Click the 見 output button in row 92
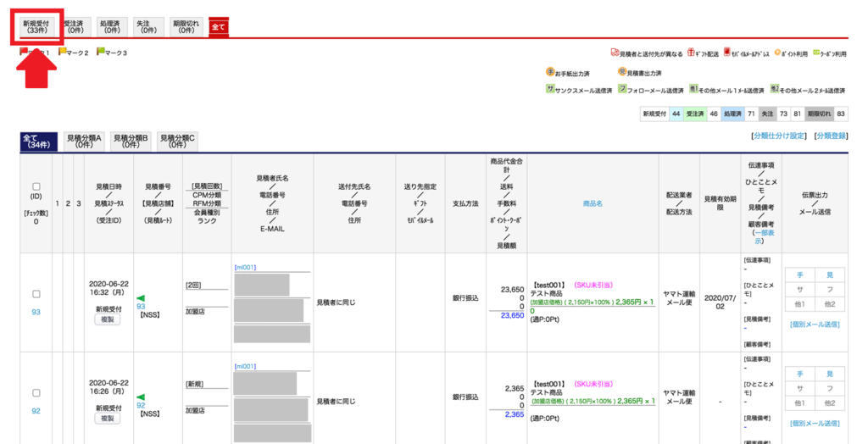The height and width of the screenshot is (444, 868). [x=829, y=374]
